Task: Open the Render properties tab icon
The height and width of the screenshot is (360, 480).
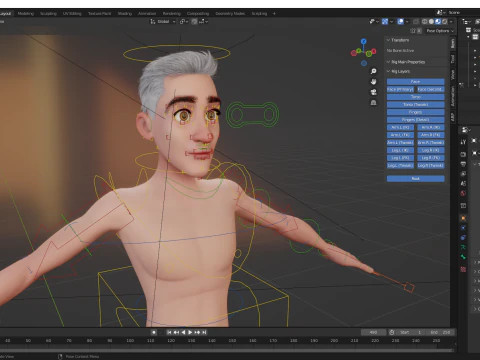Action: pyautogui.click(x=463, y=154)
